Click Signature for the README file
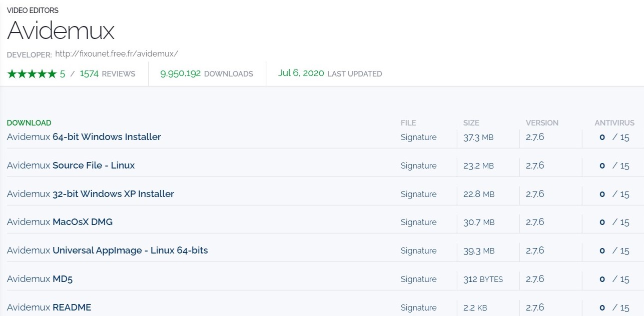The image size is (644, 316). click(418, 308)
